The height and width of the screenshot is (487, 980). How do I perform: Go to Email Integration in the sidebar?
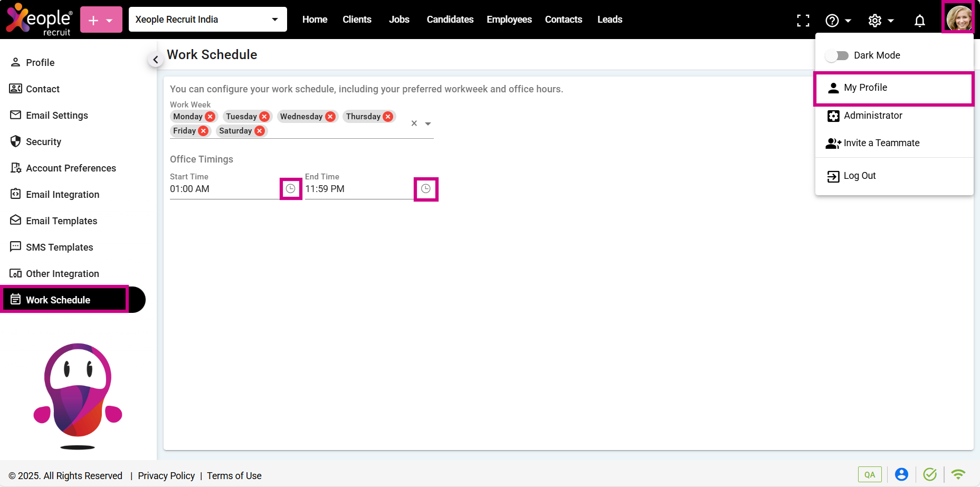pos(62,195)
